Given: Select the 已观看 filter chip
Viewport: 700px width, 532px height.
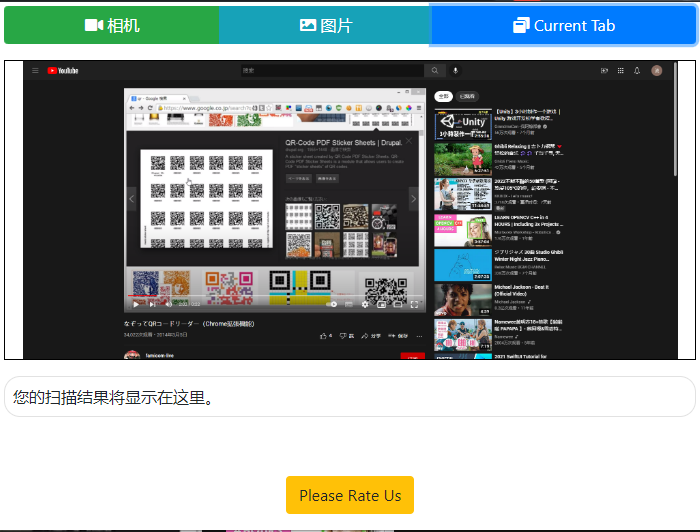Looking at the screenshot, I should (x=467, y=96).
